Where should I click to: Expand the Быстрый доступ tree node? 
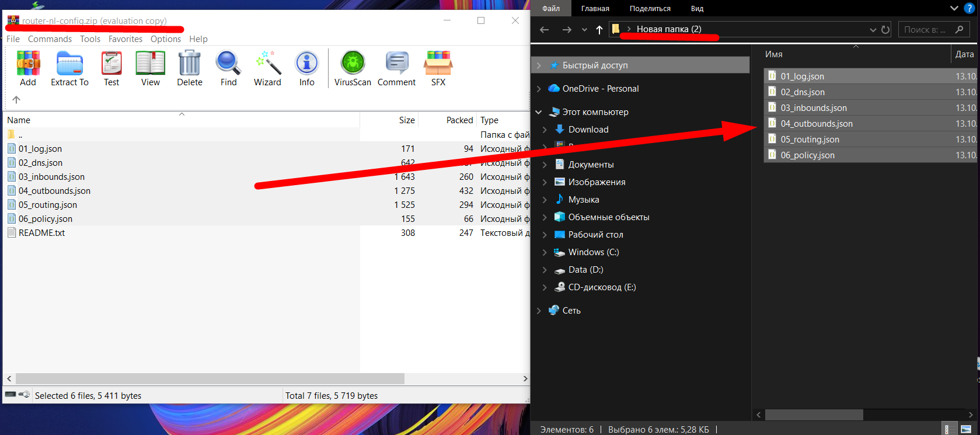(539, 65)
